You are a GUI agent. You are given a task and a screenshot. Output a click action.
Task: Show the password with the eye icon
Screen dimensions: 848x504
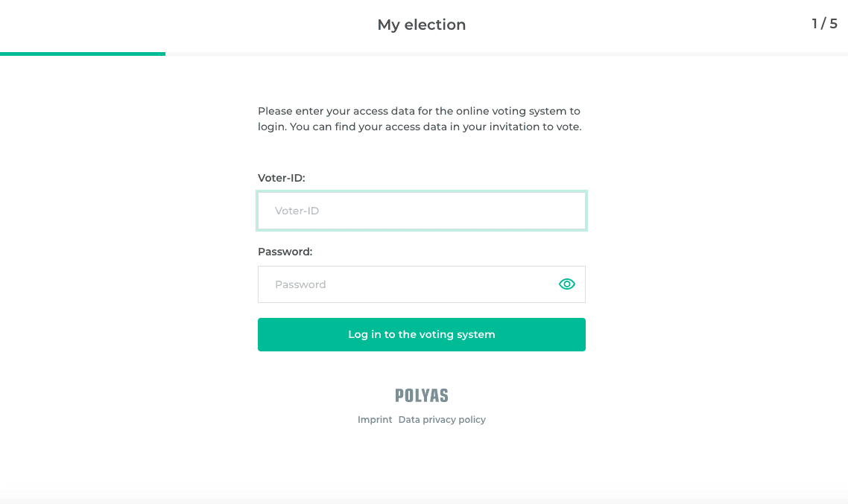click(567, 284)
